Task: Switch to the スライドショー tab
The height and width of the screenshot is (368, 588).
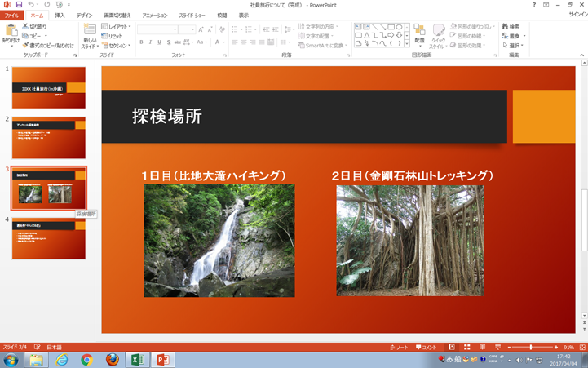Action: pos(192,16)
